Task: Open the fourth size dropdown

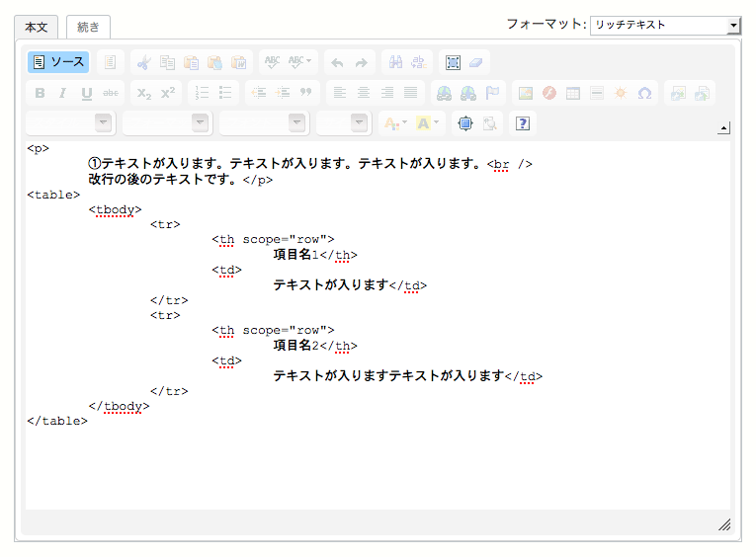Action: pyautogui.click(x=344, y=123)
